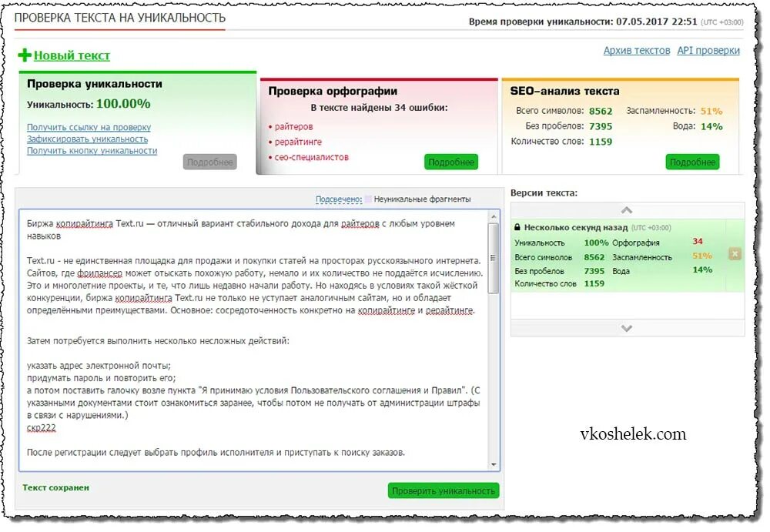Image resolution: width=770 pixels, height=532 pixels.
Task: Click the down chevron in Версии текста
Action: coord(627,328)
